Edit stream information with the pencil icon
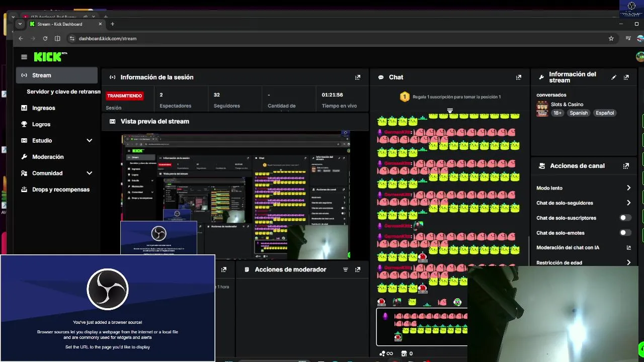Viewport: 644px width, 362px height. [x=614, y=77]
